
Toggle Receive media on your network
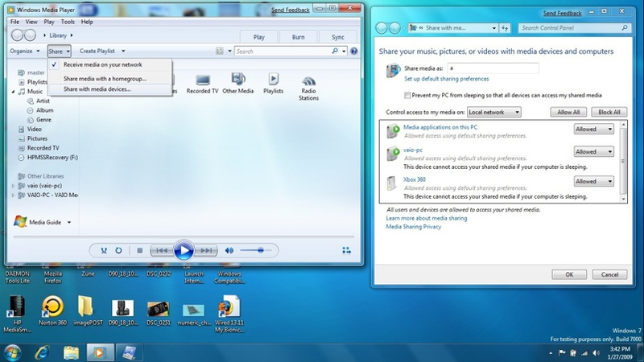click(110, 65)
